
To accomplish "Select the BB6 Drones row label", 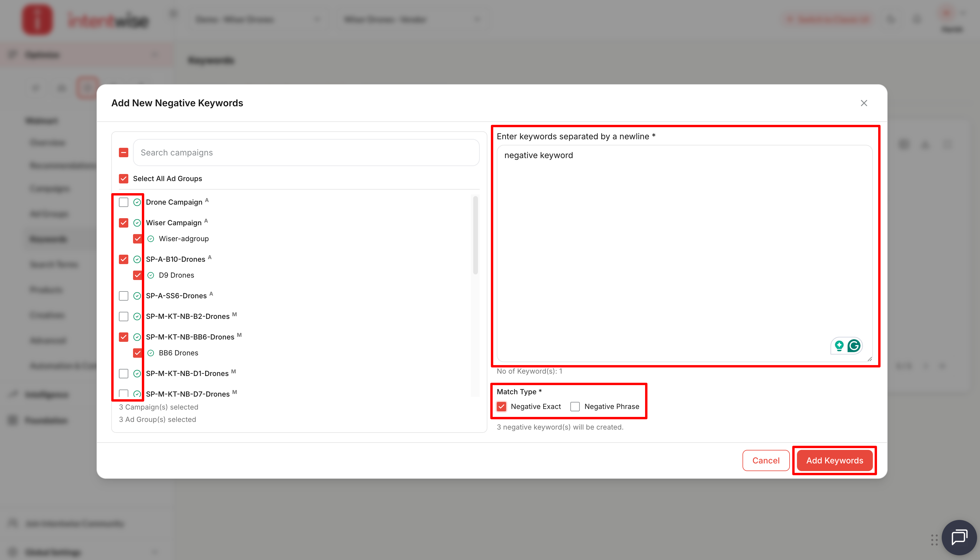I will 178,353.
